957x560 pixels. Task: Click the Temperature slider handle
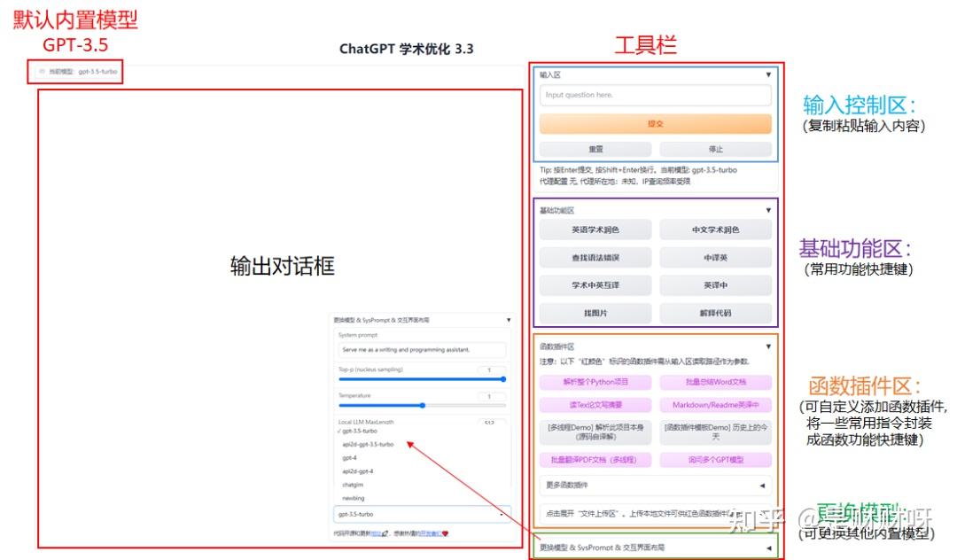point(421,405)
